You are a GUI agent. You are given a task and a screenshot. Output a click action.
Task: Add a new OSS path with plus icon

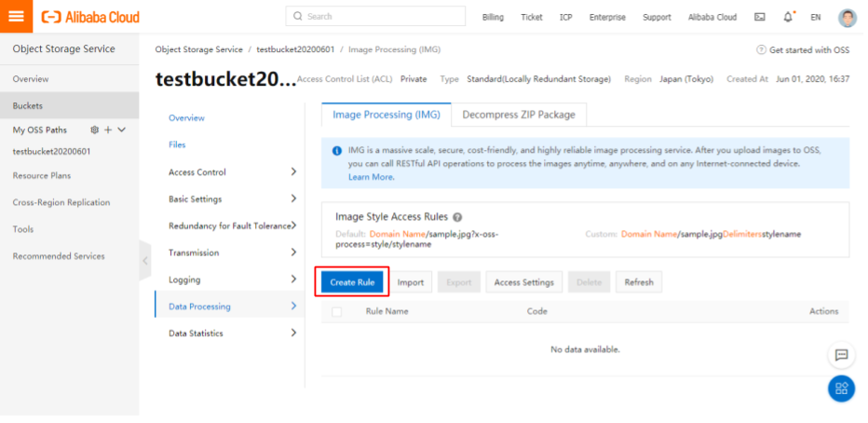tap(108, 130)
